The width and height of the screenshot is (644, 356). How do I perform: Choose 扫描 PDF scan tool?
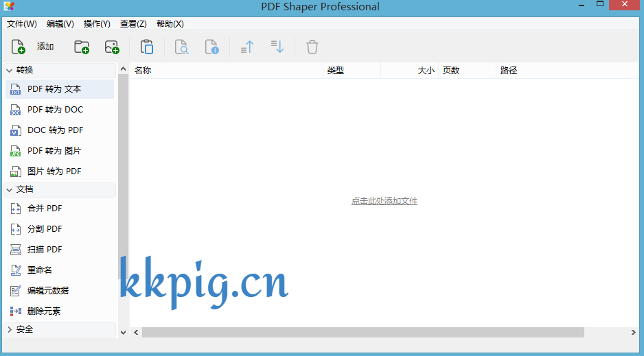(x=60, y=250)
